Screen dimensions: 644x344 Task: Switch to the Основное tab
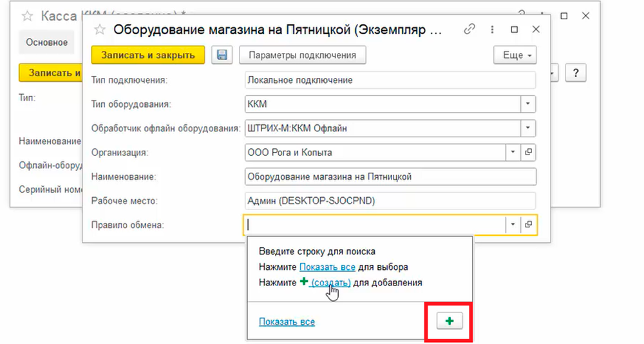pos(46,43)
